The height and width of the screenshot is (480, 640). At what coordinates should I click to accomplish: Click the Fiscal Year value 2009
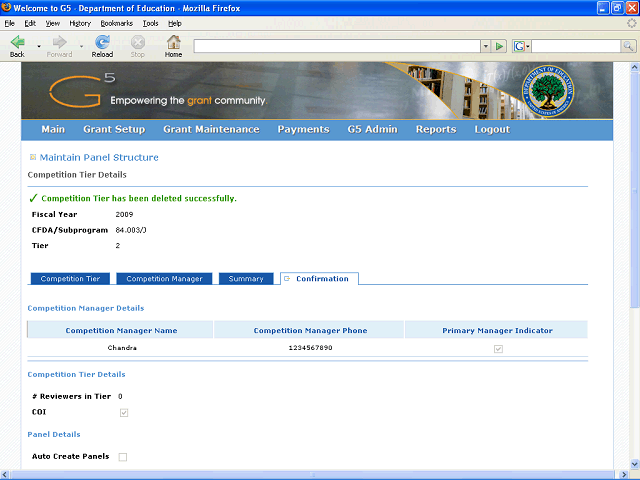point(124,214)
